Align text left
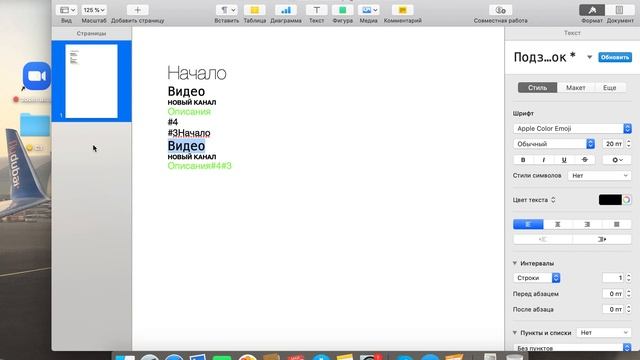 [x=528, y=224]
